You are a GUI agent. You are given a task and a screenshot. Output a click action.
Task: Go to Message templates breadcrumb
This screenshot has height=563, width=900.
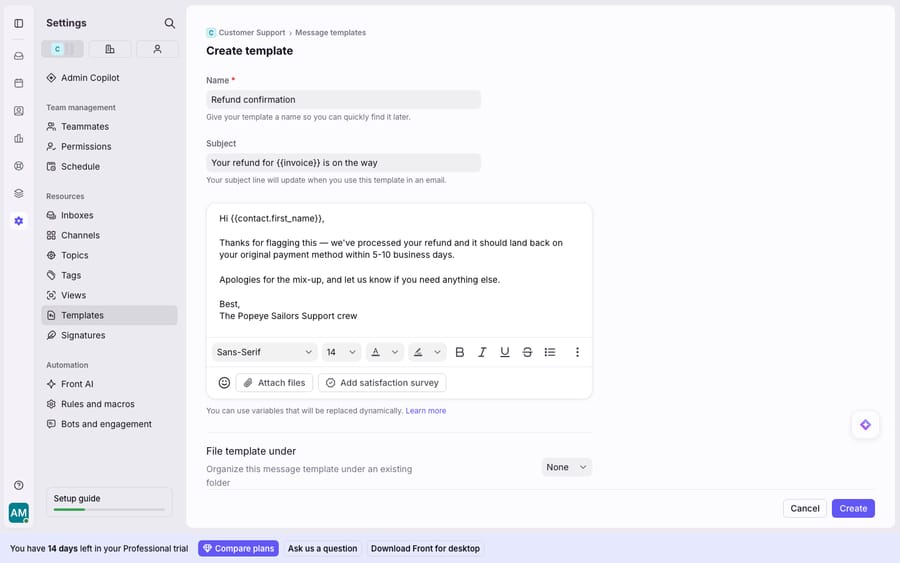click(x=331, y=33)
